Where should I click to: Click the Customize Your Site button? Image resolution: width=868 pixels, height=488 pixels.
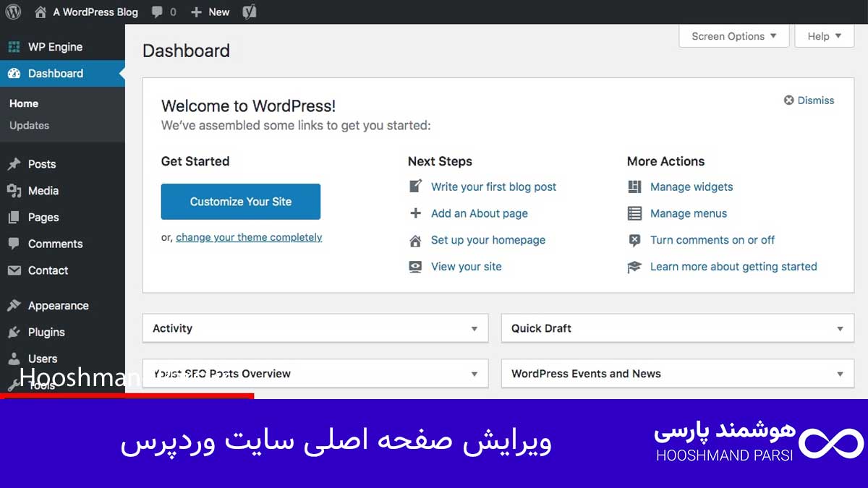(241, 202)
